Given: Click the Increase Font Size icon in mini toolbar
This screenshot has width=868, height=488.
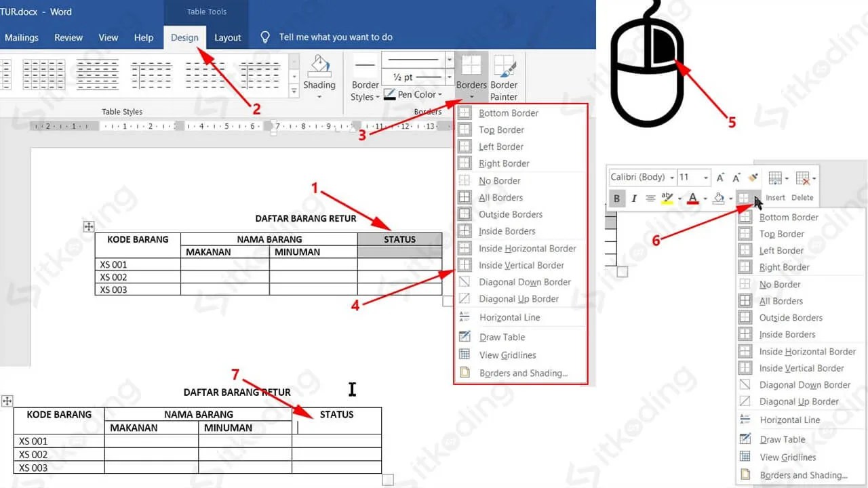Looking at the screenshot, I should pos(721,178).
